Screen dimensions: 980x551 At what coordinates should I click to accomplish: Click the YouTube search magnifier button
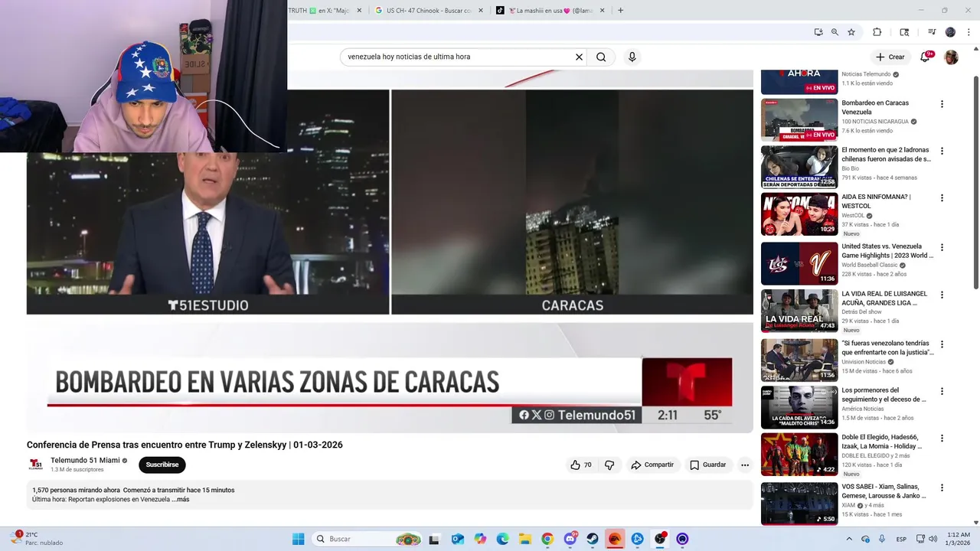pyautogui.click(x=601, y=57)
